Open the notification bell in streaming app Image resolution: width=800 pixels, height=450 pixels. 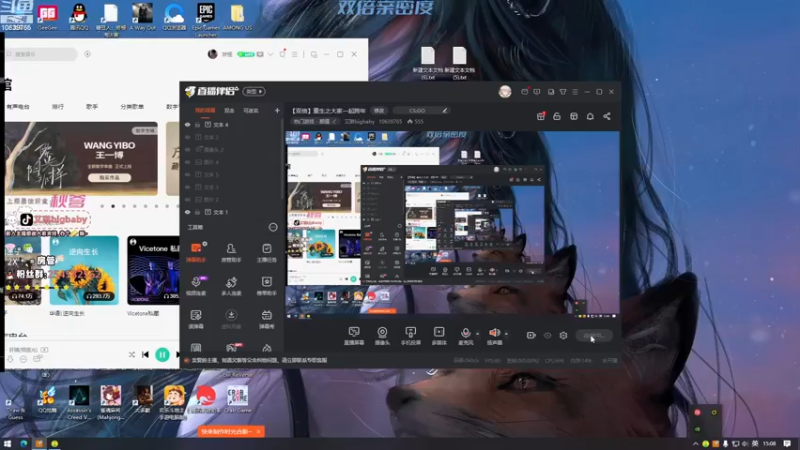[590, 116]
